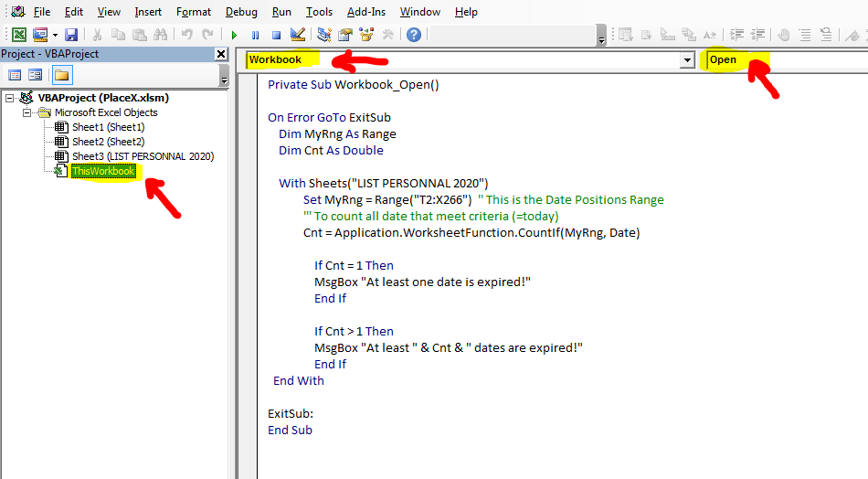The image size is (868, 479).
Task: Open the Add-Ins menu
Action: pos(365,12)
